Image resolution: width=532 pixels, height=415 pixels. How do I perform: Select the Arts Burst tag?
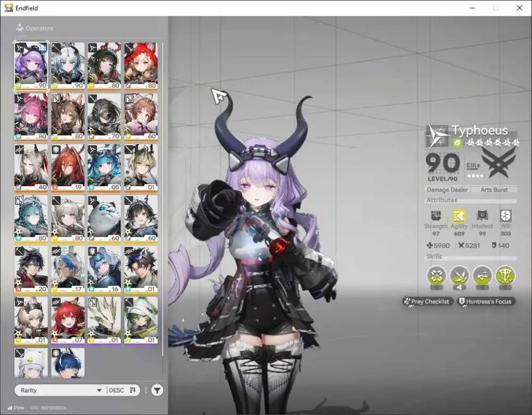point(494,190)
